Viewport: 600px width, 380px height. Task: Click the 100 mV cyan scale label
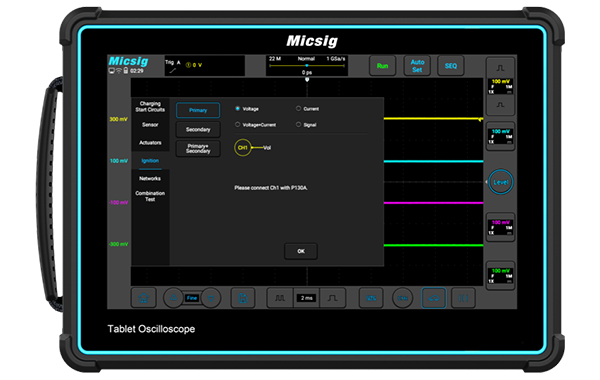119,161
